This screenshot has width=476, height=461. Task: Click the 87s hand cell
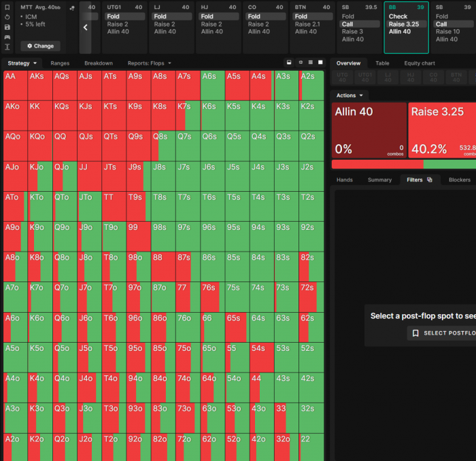click(x=188, y=267)
